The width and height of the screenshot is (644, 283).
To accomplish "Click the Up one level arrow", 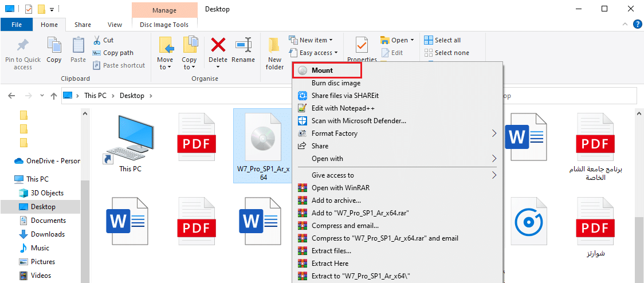I will [53, 96].
